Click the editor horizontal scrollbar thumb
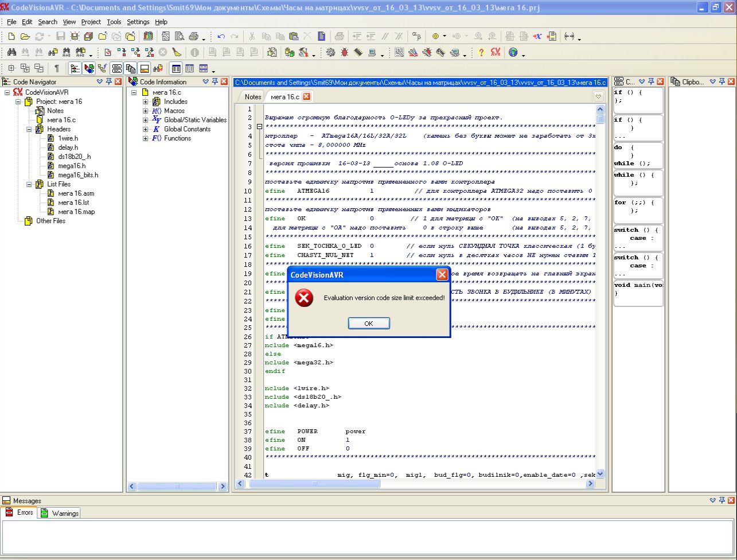Screen dimensions: 737x560 (x=314, y=484)
